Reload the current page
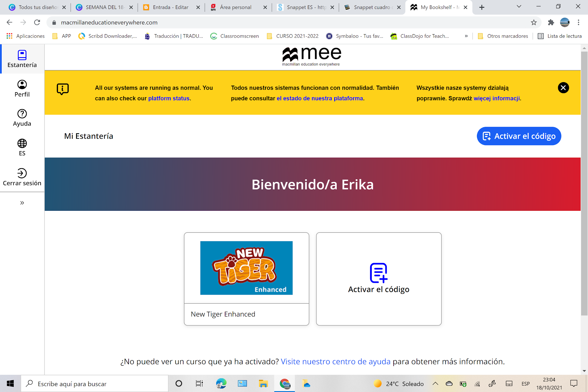The width and height of the screenshot is (588, 392). (37, 22)
